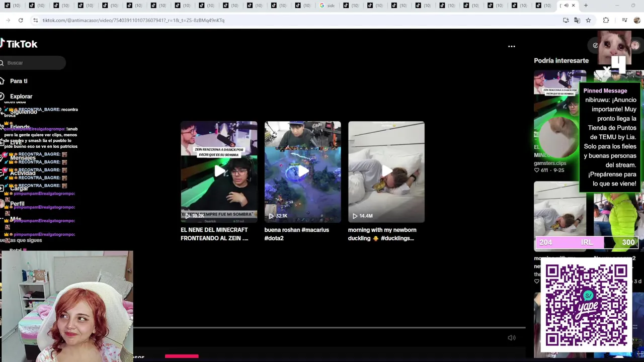Focus the Buscar search field
644x362 pixels.
tap(33, 63)
